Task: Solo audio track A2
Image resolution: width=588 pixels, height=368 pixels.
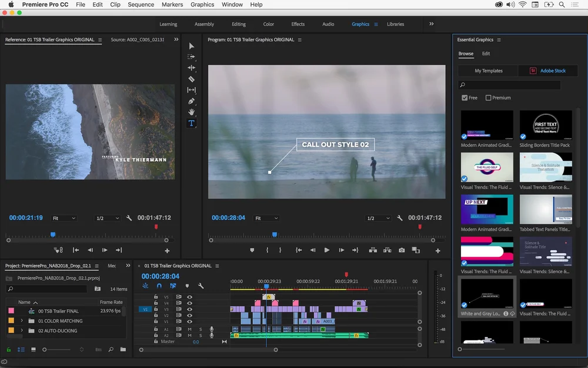Action: pos(201,336)
